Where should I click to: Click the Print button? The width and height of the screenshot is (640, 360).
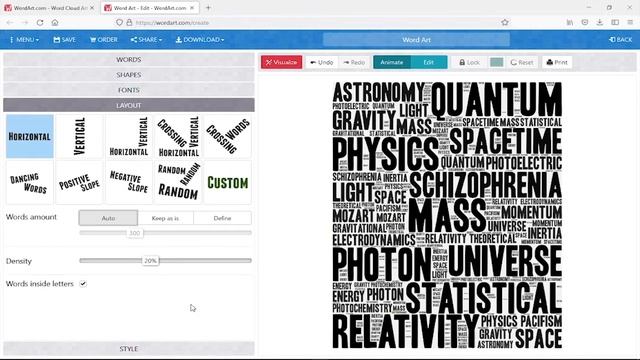pos(557,62)
